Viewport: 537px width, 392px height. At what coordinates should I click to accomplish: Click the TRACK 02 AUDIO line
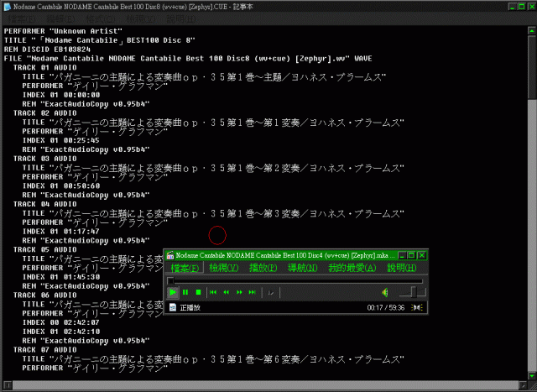click(44, 113)
